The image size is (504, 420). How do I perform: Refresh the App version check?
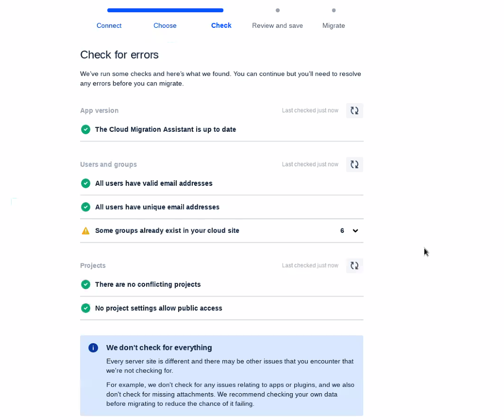[355, 111]
